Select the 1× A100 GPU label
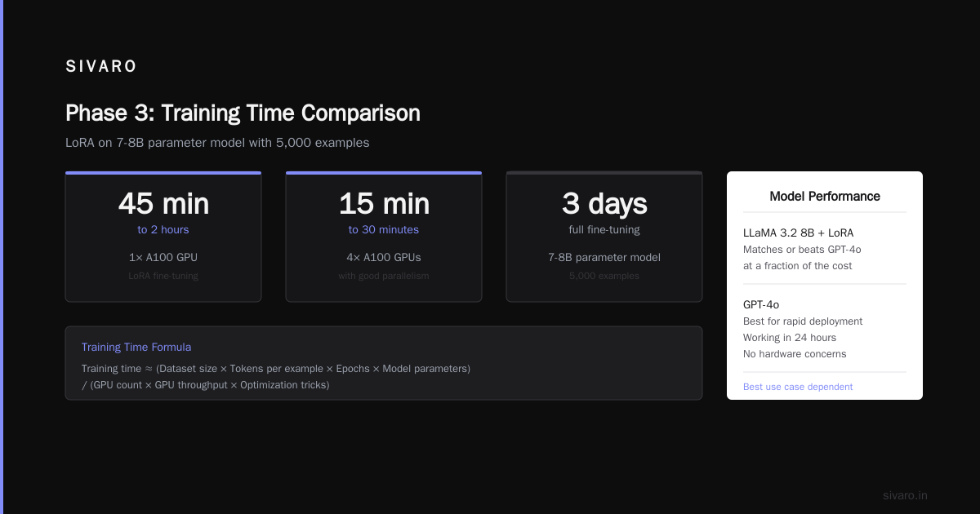This screenshot has height=514, width=980. [163, 257]
